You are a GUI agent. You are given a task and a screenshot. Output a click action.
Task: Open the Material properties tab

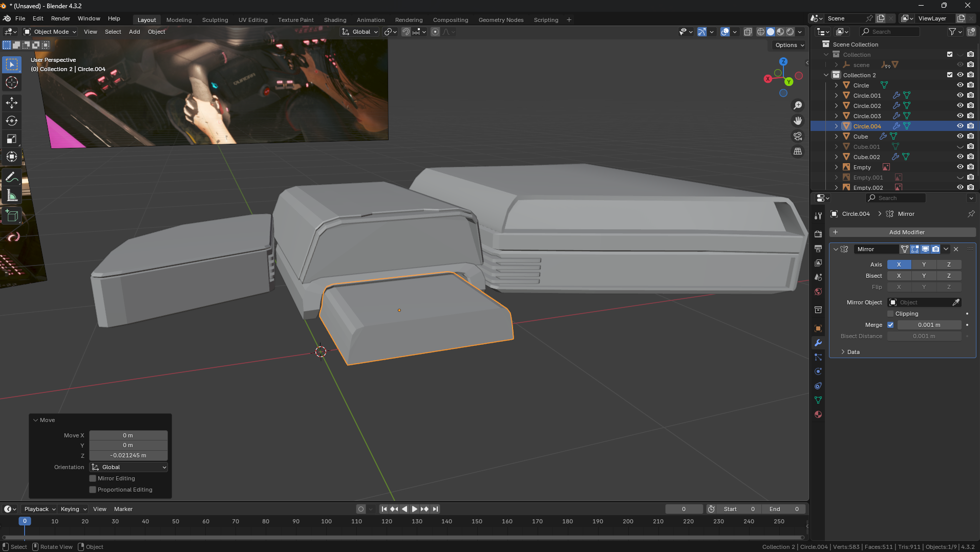(818, 414)
